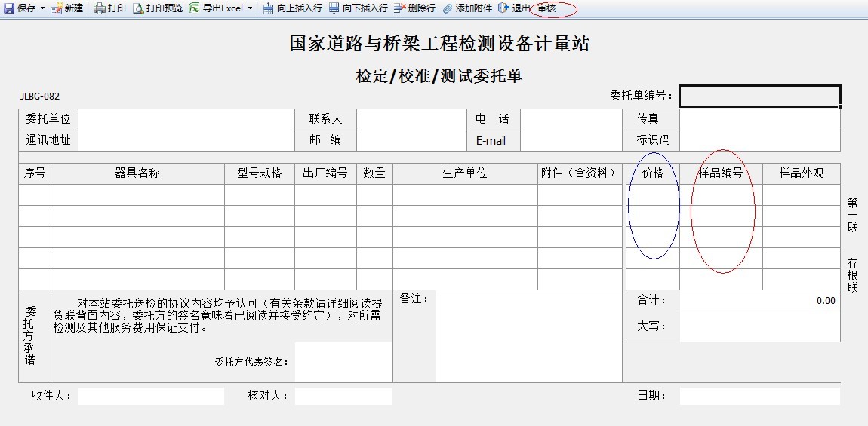Click the 传真 value field

760,119
